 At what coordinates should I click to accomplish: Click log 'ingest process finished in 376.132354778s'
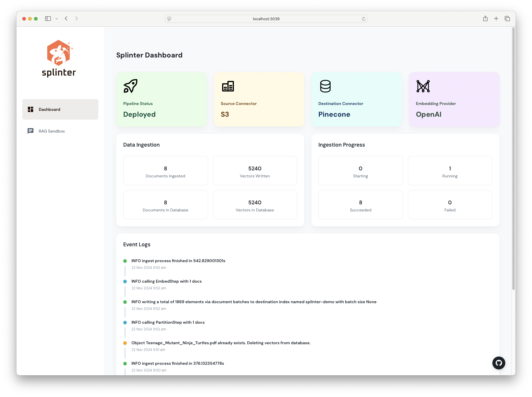coord(178,363)
